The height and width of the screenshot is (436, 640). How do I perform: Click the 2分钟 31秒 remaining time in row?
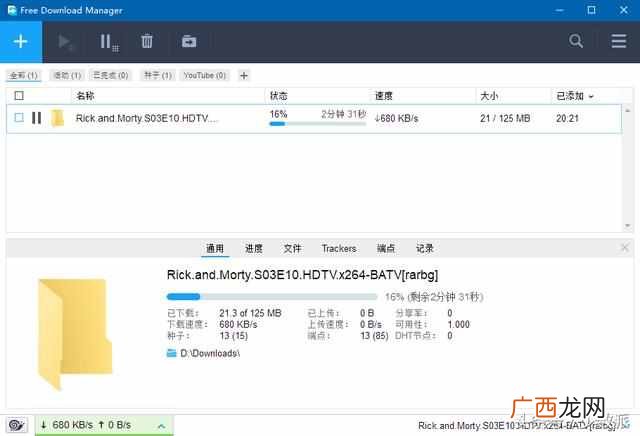click(344, 114)
